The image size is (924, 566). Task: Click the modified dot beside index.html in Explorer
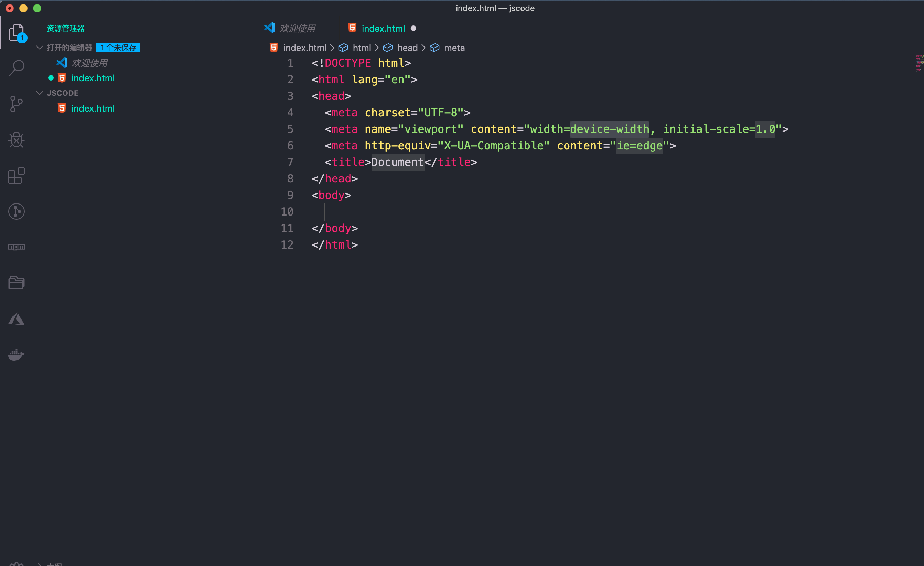51,78
